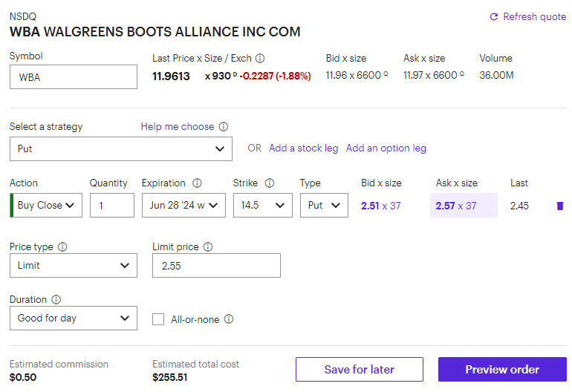
Task: Open the Strike price dropdown
Action: coord(262,206)
